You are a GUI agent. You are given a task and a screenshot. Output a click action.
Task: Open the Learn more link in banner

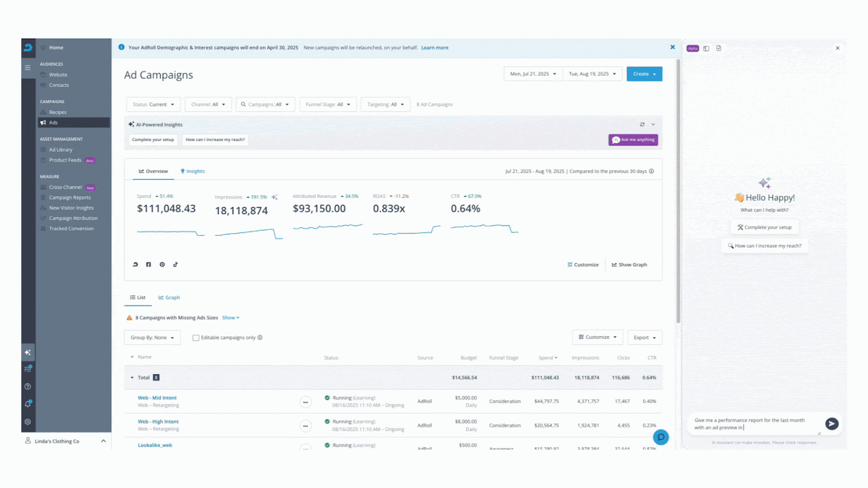[435, 48]
